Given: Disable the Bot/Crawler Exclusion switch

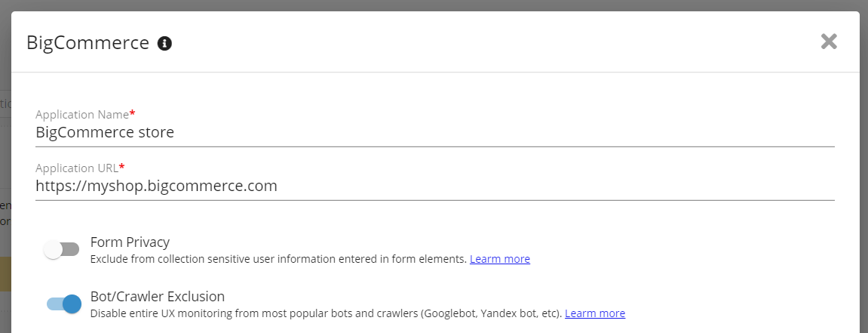Looking at the screenshot, I should coord(63,304).
